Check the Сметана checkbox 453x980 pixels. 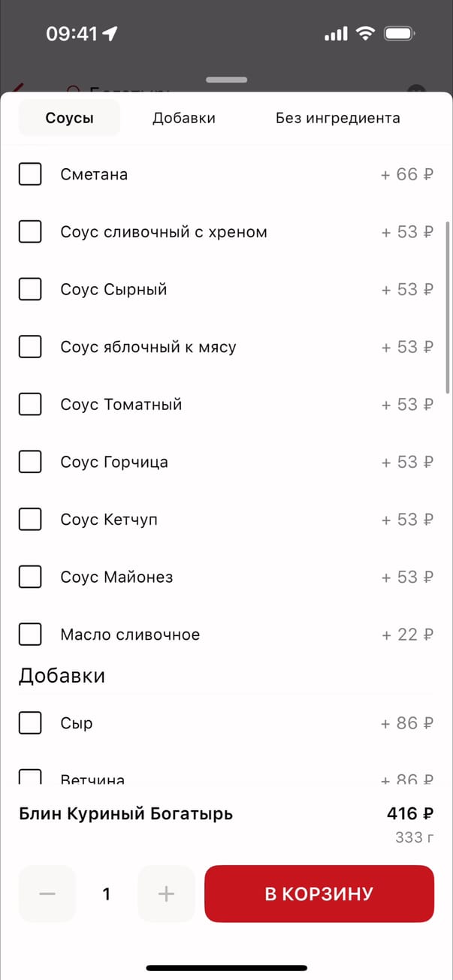click(30, 175)
